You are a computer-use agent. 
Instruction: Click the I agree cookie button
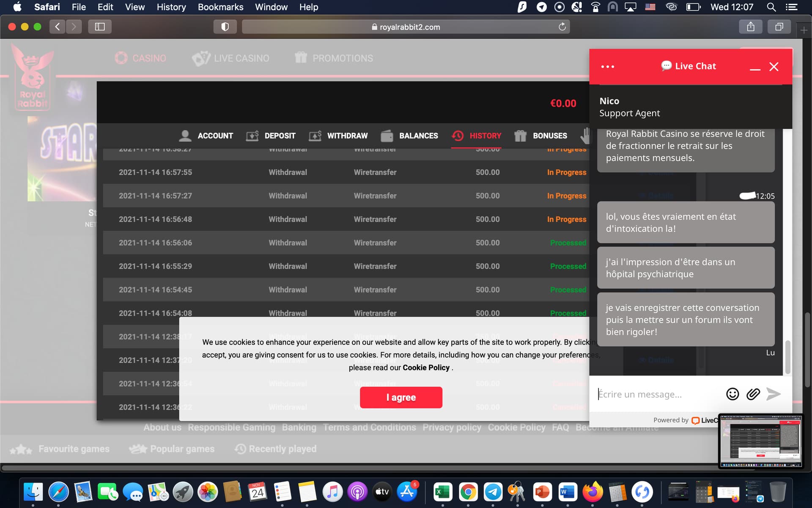tap(401, 397)
